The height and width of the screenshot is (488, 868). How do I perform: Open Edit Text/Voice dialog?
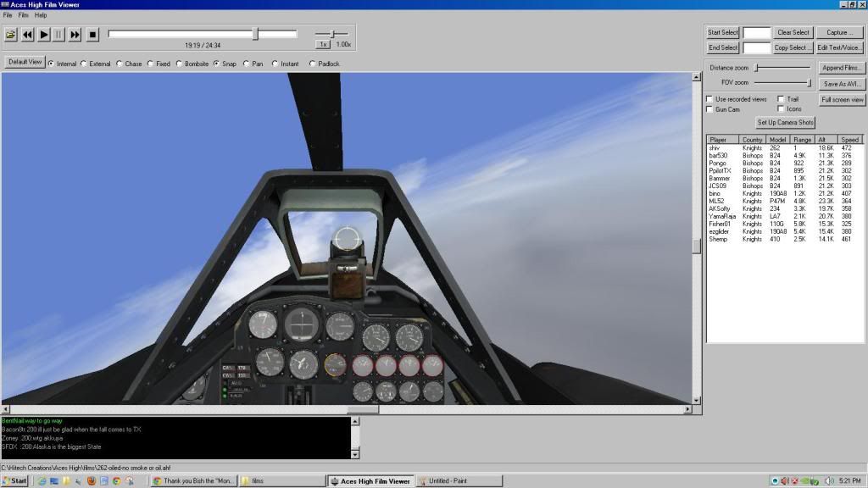pos(840,47)
